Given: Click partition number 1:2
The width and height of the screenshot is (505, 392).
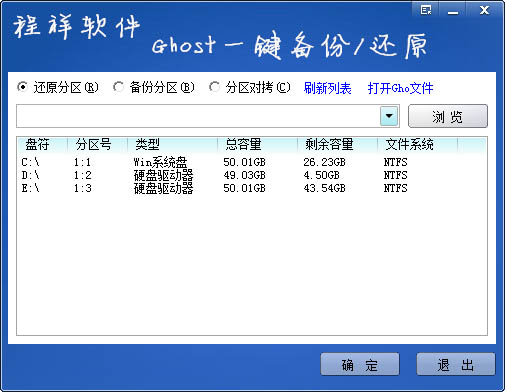Looking at the screenshot, I should point(82,175).
